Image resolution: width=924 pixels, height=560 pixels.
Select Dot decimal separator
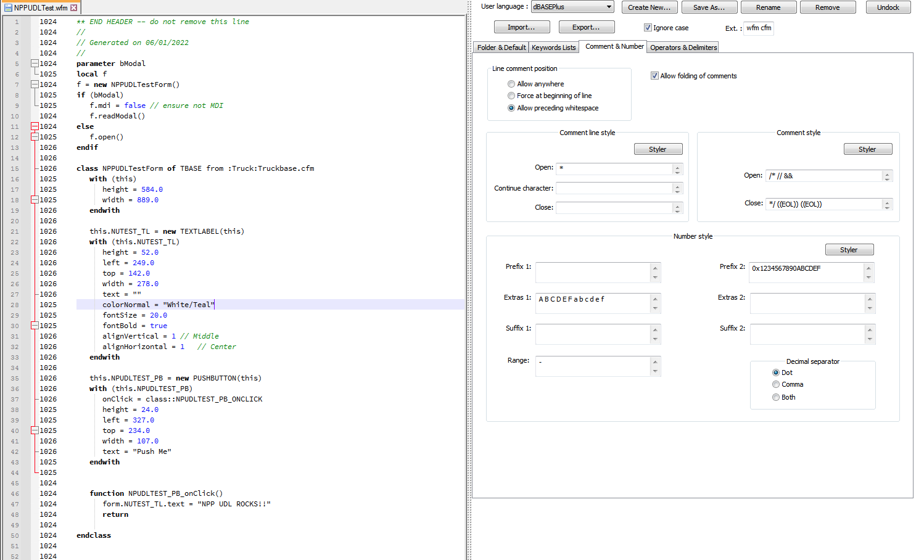[776, 373]
